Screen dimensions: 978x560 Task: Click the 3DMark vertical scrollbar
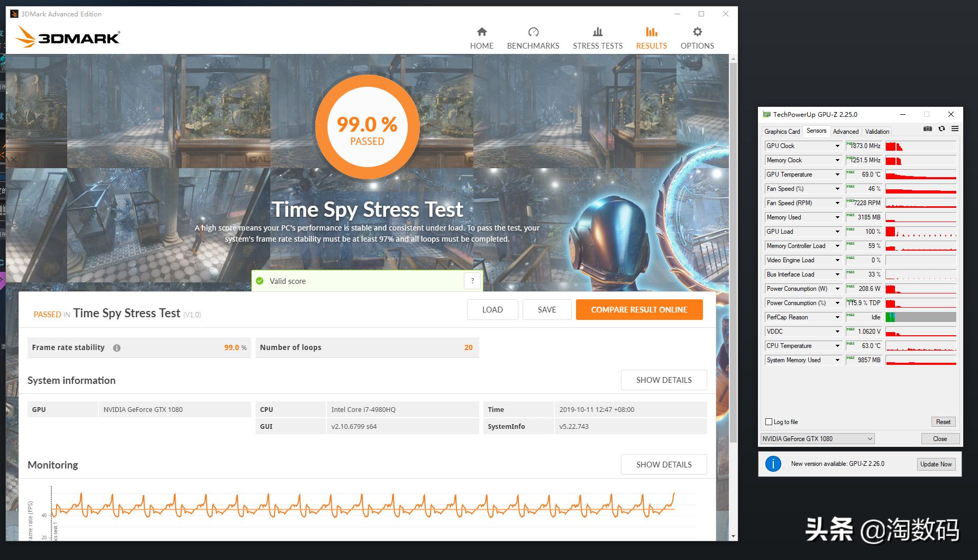point(733,253)
